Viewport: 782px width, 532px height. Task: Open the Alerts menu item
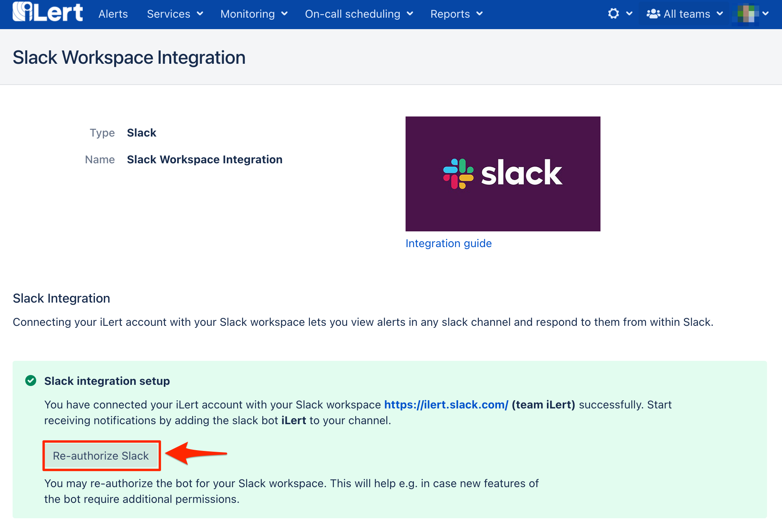113,14
